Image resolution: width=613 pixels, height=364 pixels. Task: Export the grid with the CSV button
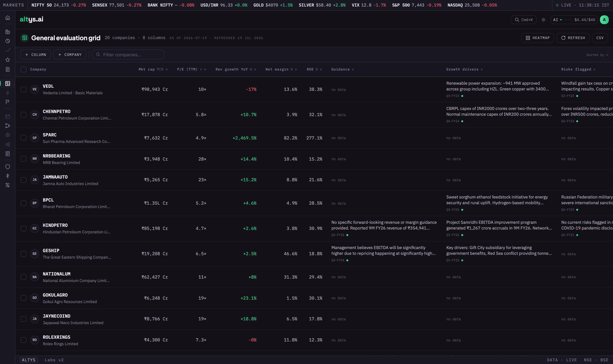[600, 38]
